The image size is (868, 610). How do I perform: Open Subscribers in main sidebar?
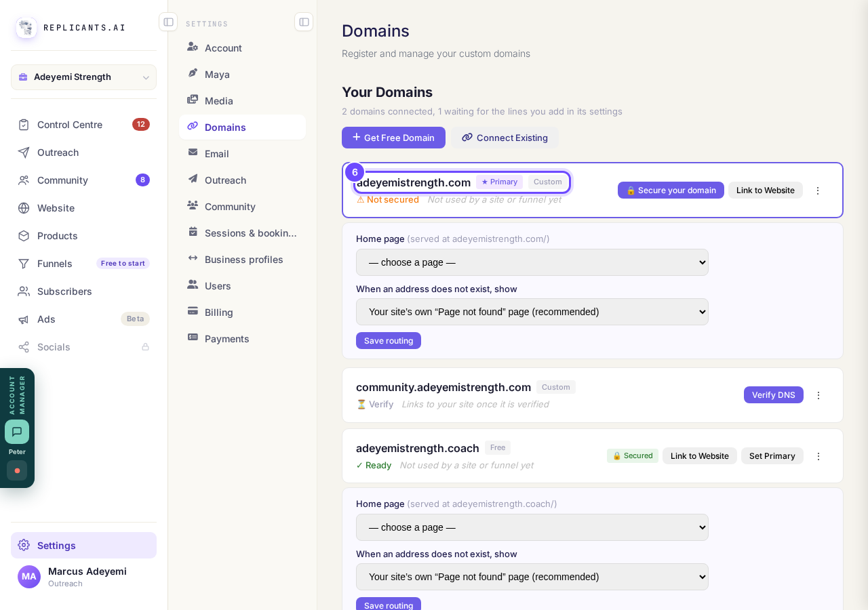83,291
